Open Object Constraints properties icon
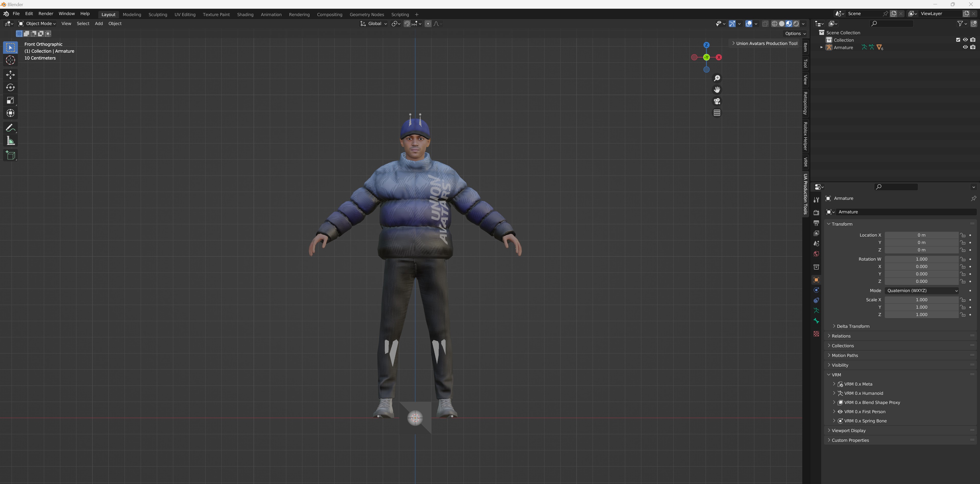Image resolution: width=980 pixels, height=484 pixels. [816, 301]
